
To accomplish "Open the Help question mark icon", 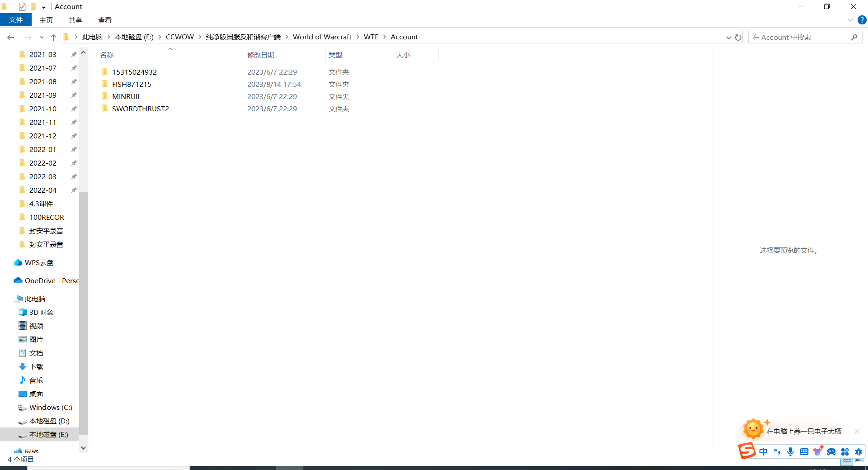I will tap(862, 20).
